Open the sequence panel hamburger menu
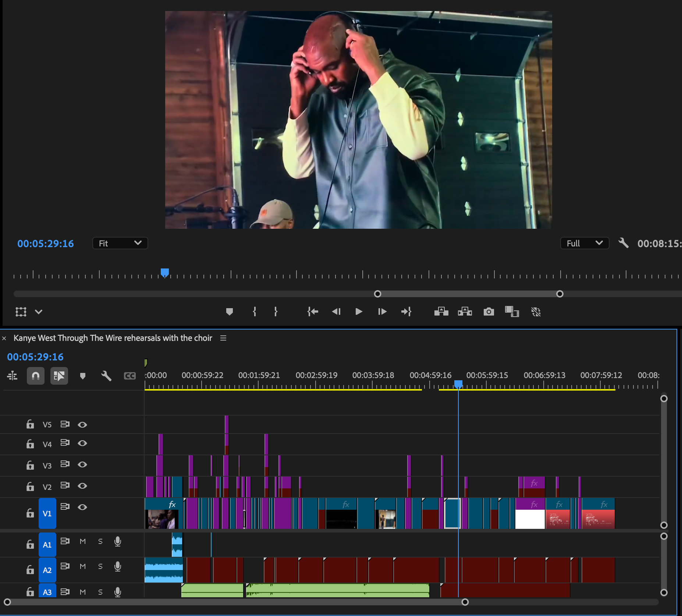Screen dimensions: 682x616 pos(223,338)
